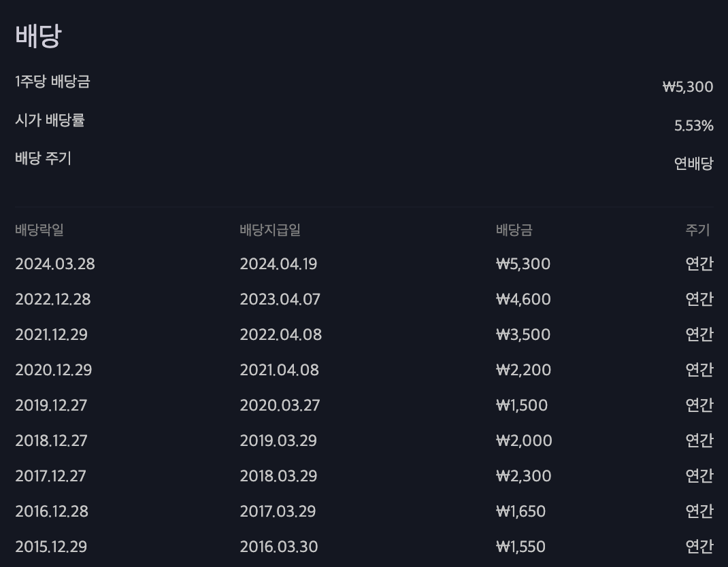The height and width of the screenshot is (567, 728).
Task: Select the 시가 배당률 label
Action: (50, 120)
